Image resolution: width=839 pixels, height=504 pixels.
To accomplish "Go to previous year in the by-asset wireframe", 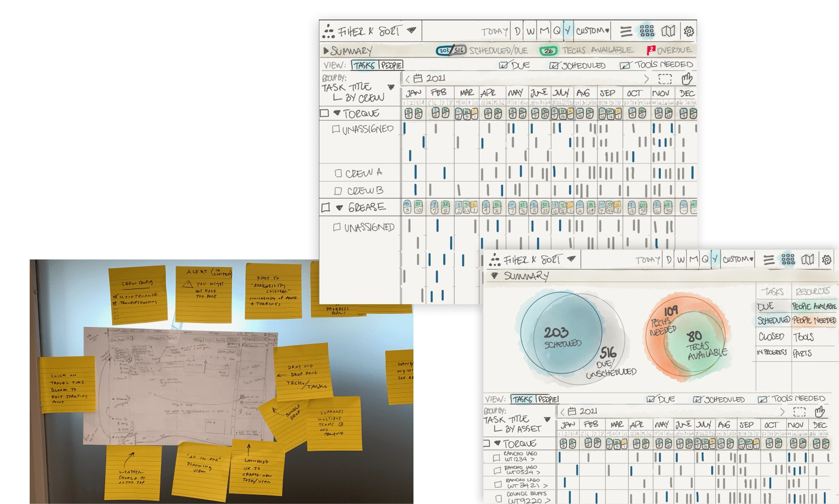I will point(562,411).
